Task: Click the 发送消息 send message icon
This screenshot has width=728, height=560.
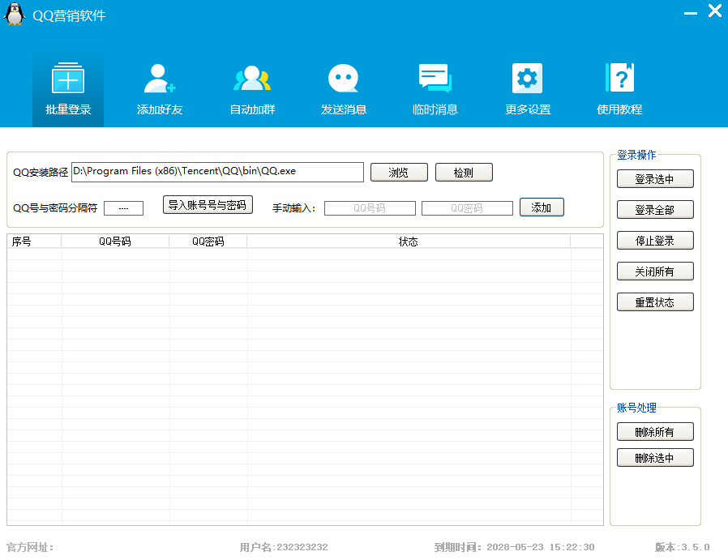Action: (x=343, y=79)
